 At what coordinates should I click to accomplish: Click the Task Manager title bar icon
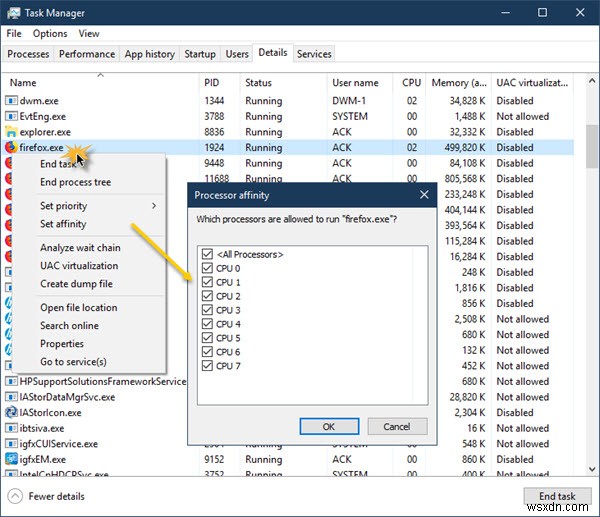tap(13, 13)
